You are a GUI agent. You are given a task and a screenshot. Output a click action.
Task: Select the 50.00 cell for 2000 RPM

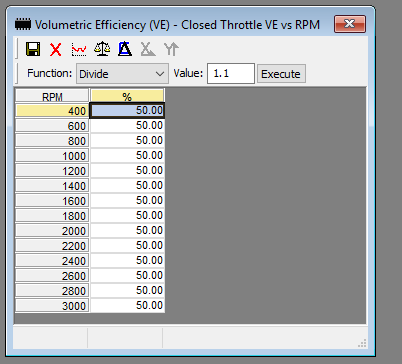127,231
